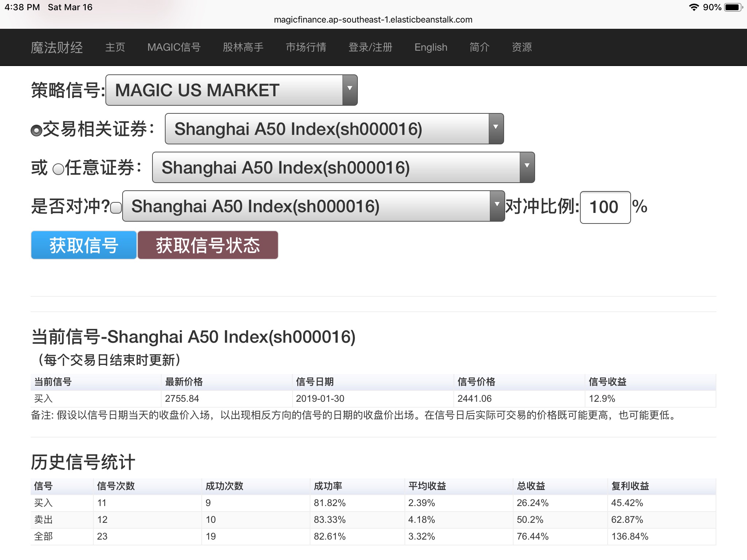
Task: Click the 最新价格 value 2755.84
Action: [182, 398]
